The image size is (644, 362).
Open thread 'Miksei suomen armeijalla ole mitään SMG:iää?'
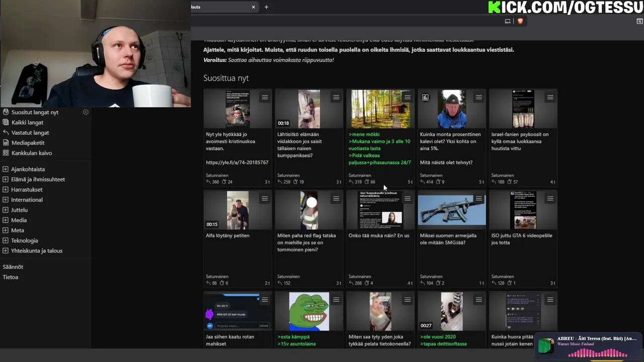448,239
